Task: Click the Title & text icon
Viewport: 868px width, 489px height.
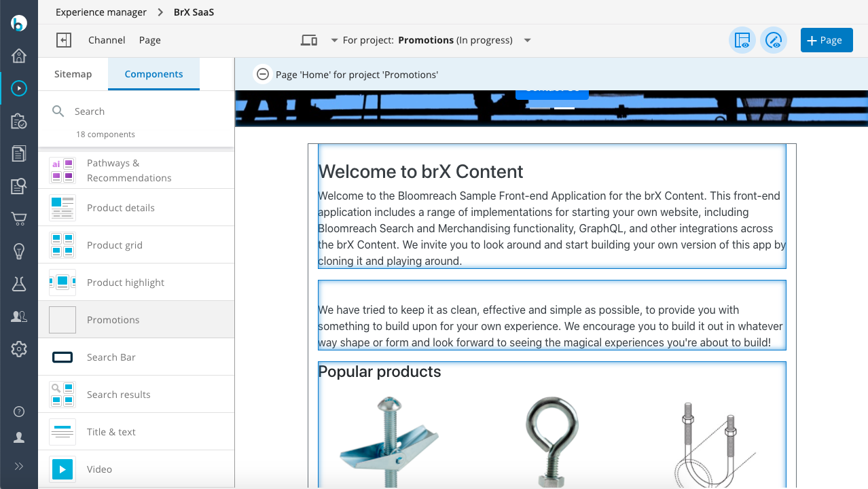Action: coord(62,432)
